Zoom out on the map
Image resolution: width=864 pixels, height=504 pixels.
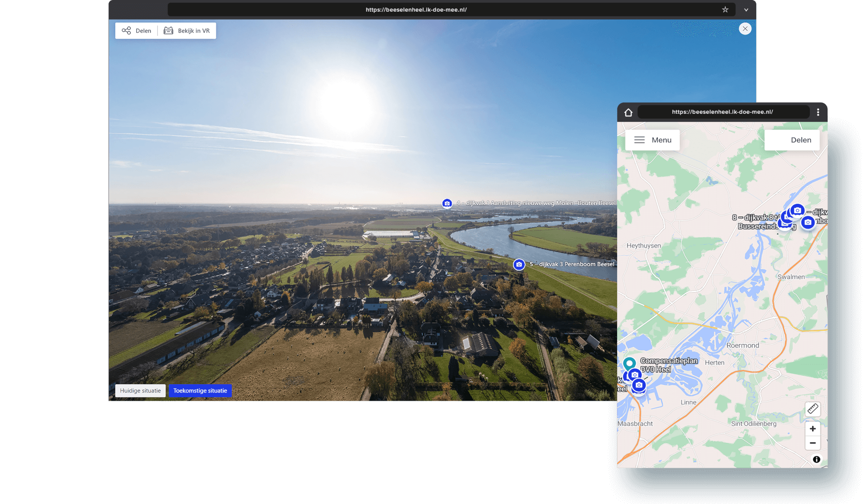coord(813,443)
